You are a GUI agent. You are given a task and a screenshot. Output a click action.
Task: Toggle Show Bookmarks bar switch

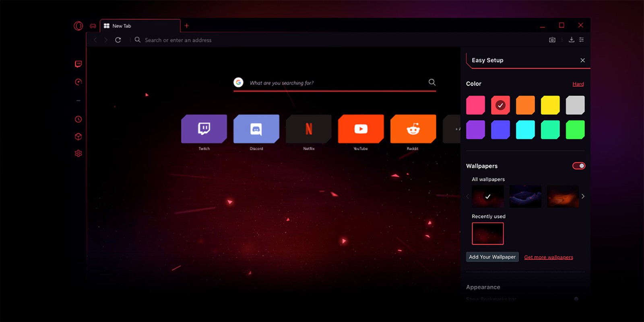coord(576,299)
